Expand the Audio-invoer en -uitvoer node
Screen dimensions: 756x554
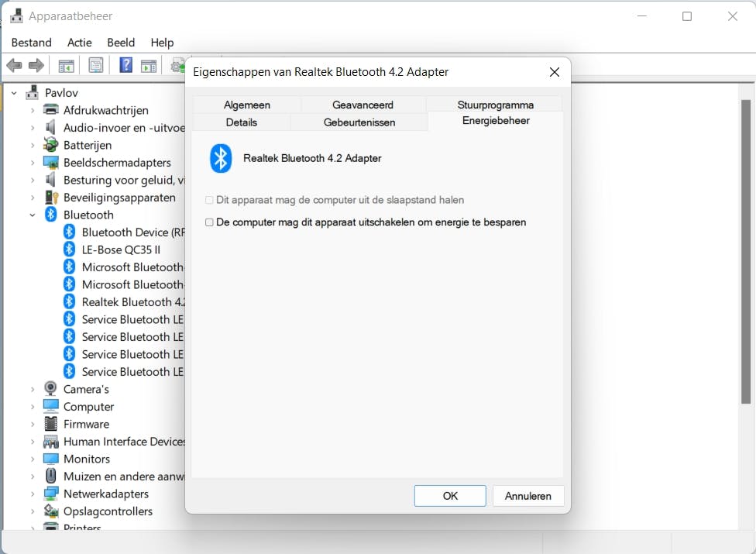click(33, 128)
